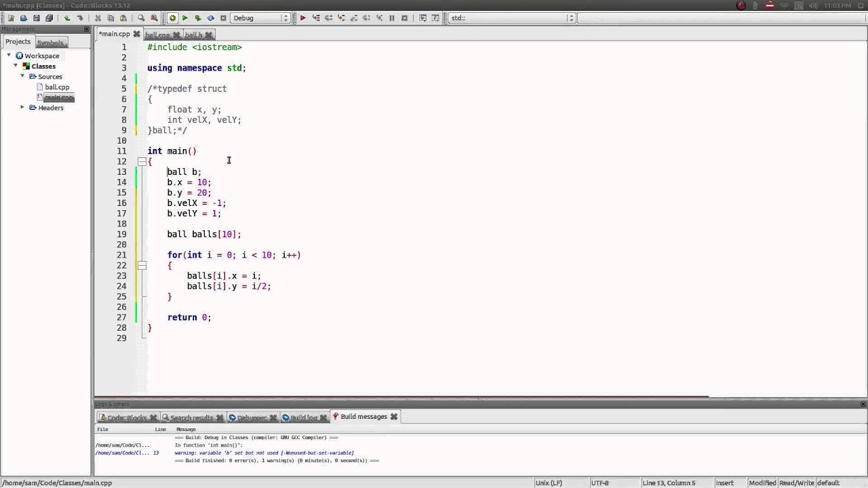Click the 'Build finished' message line

pos(277,461)
